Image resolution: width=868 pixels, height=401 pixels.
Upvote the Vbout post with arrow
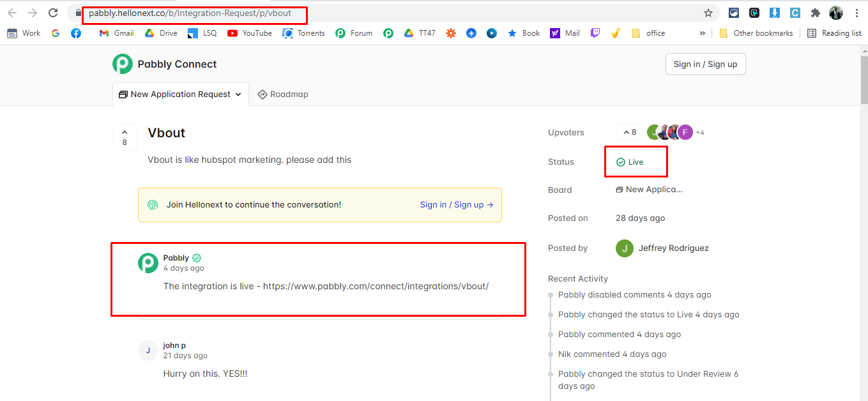click(x=125, y=137)
